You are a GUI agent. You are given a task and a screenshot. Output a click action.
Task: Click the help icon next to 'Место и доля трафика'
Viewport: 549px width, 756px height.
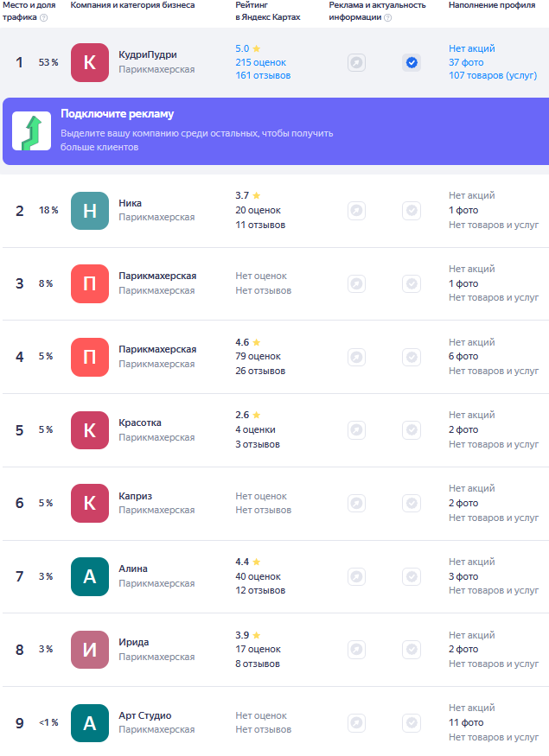(x=44, y=17)
